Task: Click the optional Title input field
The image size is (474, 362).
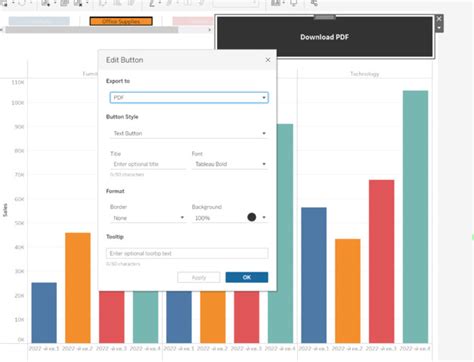Action: click(x=148, y=164)
